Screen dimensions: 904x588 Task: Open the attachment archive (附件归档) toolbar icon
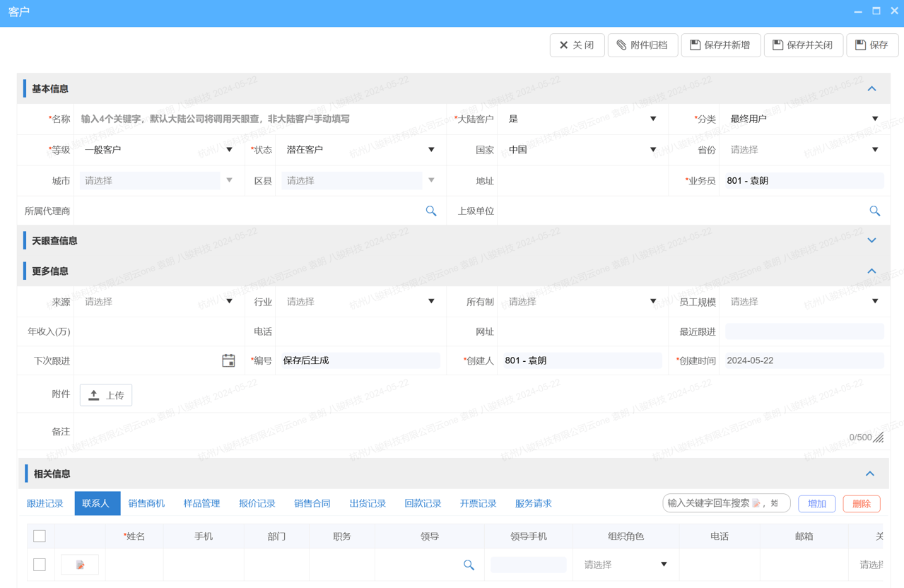coord(623,45)
